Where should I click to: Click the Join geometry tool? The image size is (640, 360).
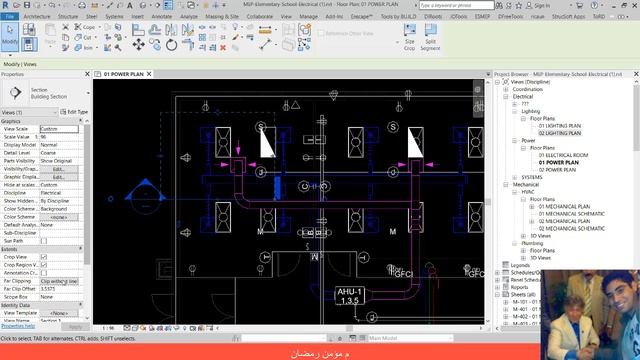(x=84, y=48)
